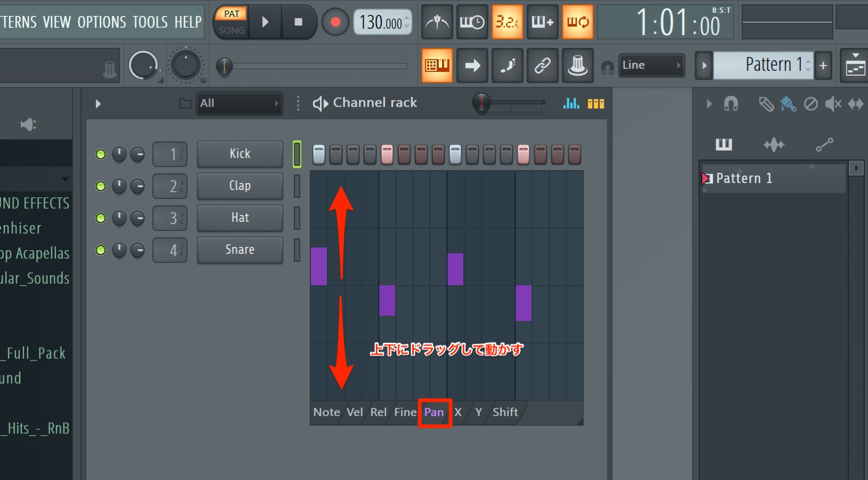Toggle fifth pink step of Kick row
Screen dimensions: 868x480
(x=387, y=154)
